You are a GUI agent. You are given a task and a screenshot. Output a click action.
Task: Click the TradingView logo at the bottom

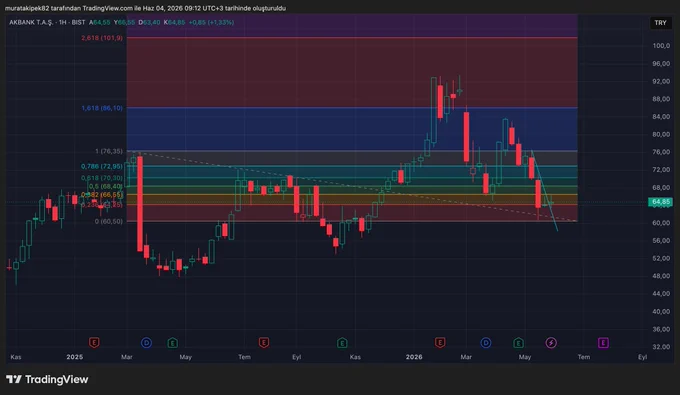47,379
